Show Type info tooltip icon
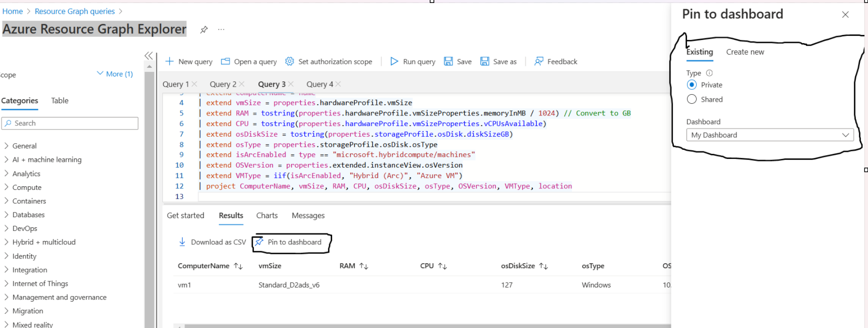This screenshot has width=868, height=328. pos(709,73)
